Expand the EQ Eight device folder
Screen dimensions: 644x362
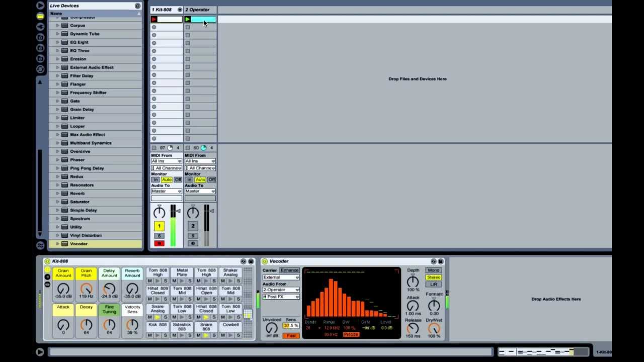(x=58, y=42)
